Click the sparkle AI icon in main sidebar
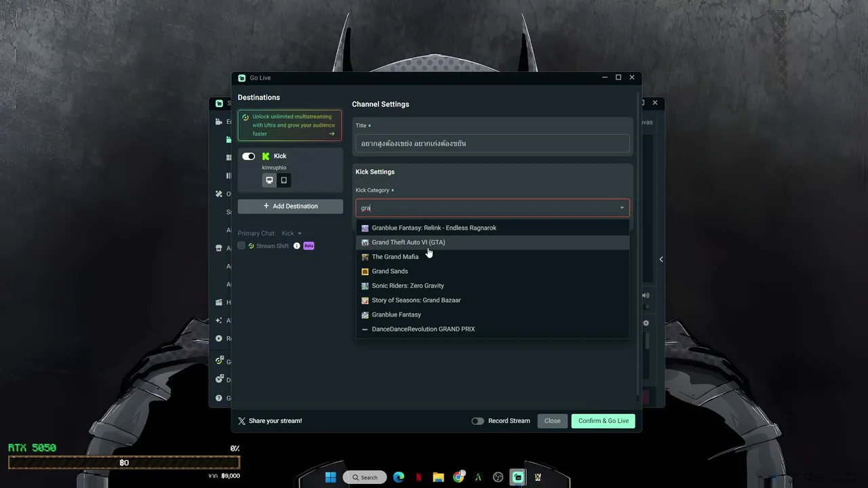This screenshot has width=868, height=488. [x=219, y=321]
